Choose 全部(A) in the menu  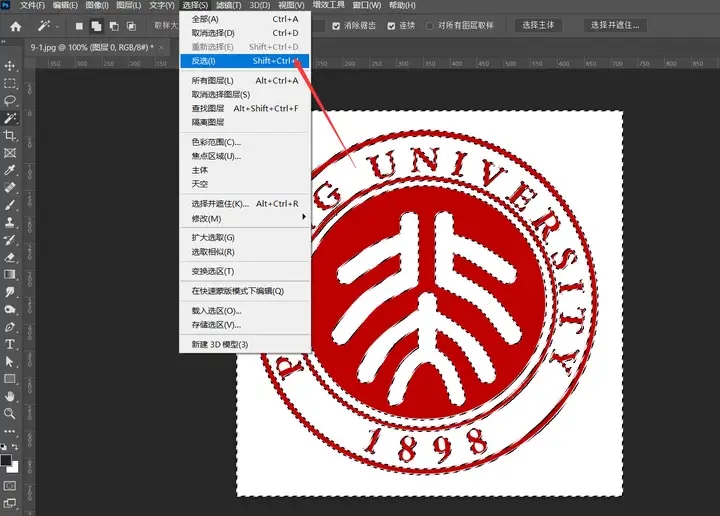point(245,19)
